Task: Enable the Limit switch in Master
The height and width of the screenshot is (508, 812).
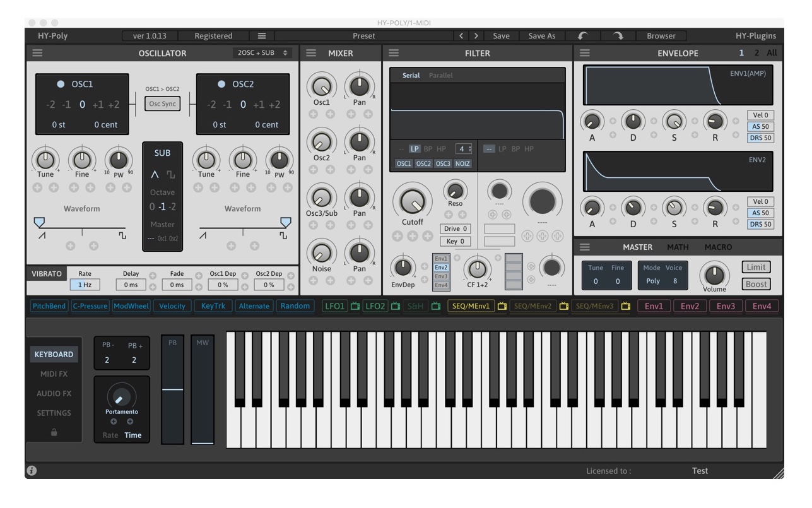Action: pyautogui.click(x=756, y=267)
